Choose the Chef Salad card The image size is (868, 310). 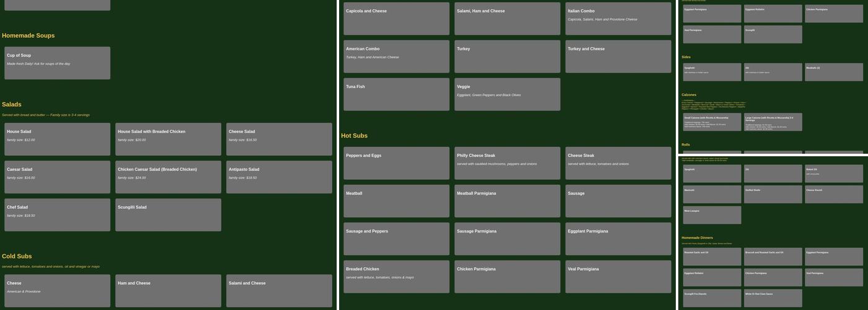point(57,215)
